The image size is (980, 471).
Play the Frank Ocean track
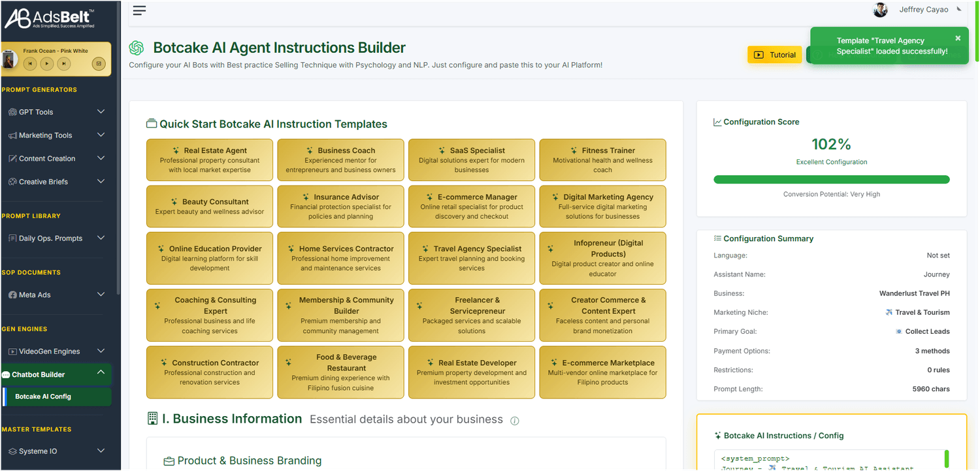[47, 63]
